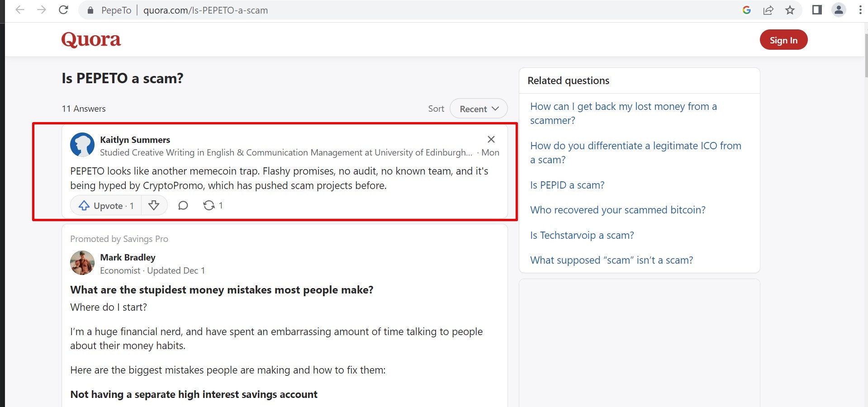Open the Chrome three-dot menu
Image resolution: width=868 pixels, height=407 pixels.
click(860, 10)
